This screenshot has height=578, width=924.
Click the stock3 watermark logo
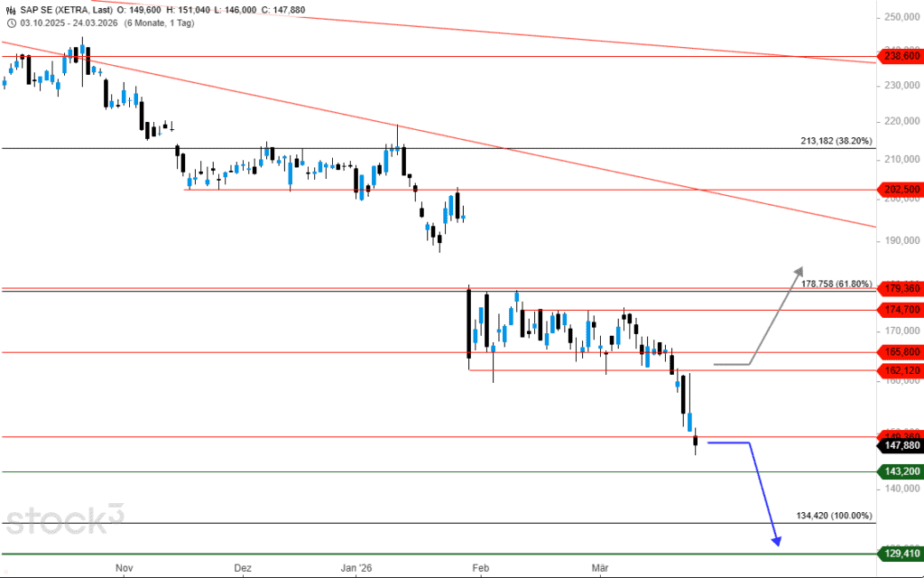[63, 517]
